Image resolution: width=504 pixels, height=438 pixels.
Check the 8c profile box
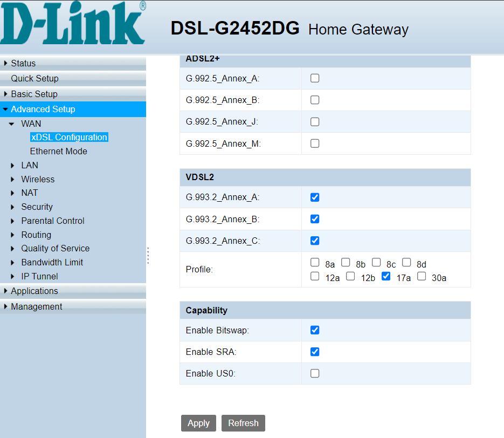(x=376, y=262)
